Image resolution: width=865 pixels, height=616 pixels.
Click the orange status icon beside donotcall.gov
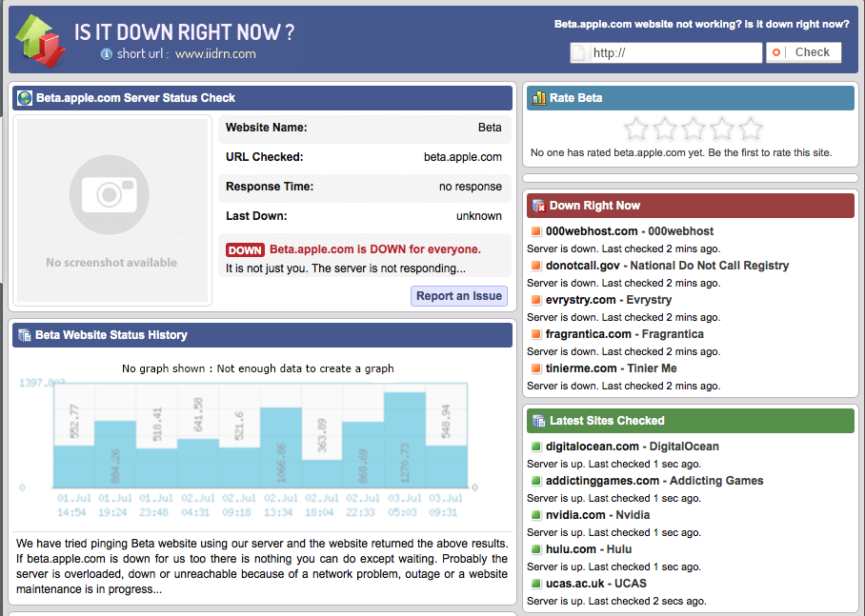click(x=535, y=266)
